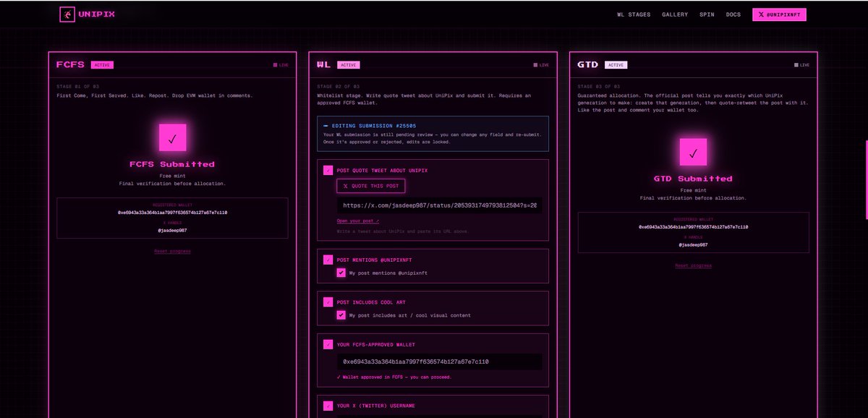Click the QUOTE THIS POST button
This screenshot has height=418, width=868.
coord(370,186)
